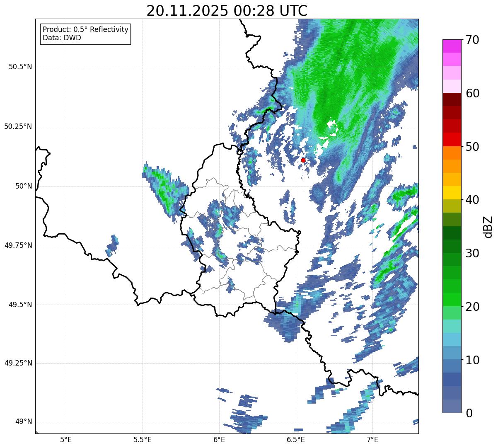
Task: Click the colorbar tick label "50"
Action: pyautogui.click(x=473, y=147)
